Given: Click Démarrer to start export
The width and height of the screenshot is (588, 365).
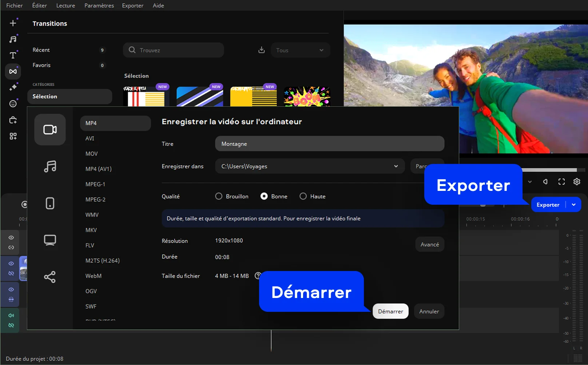Looking at the screenshot, I should click(x=390, y=311).
